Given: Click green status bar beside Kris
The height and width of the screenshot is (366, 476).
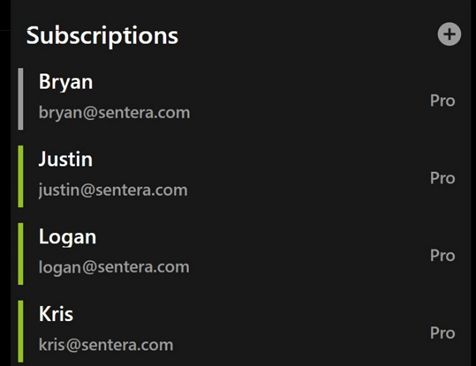Looking at the screenshot, I should (x=21, y=331).
